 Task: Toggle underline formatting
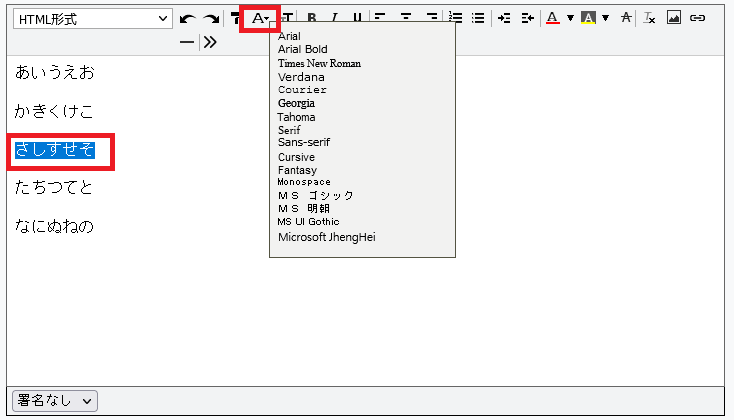(x=357, y=18)
